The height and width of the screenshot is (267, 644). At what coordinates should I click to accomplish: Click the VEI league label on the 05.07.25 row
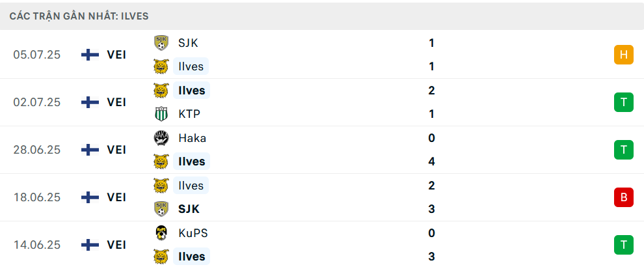coord(116,55)
